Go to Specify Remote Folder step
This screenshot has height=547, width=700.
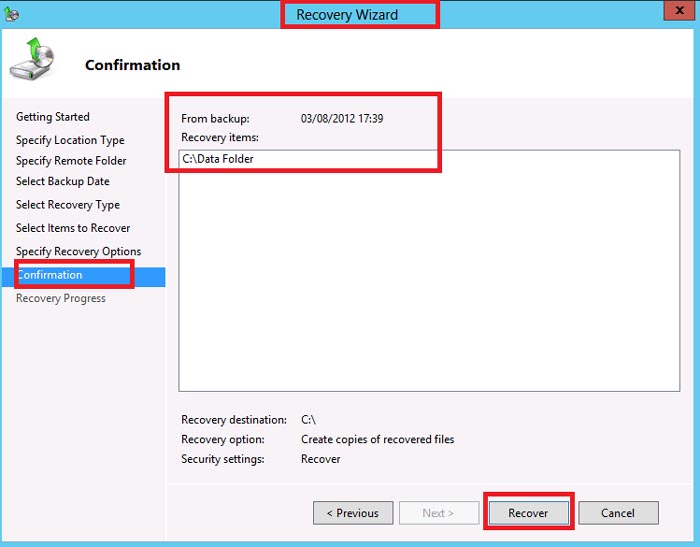71,161
